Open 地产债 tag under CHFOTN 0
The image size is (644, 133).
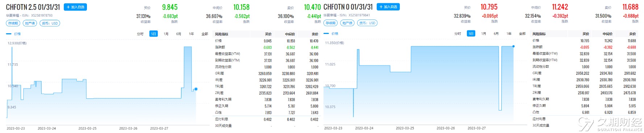pyautogui.click(x=347, y=23)
